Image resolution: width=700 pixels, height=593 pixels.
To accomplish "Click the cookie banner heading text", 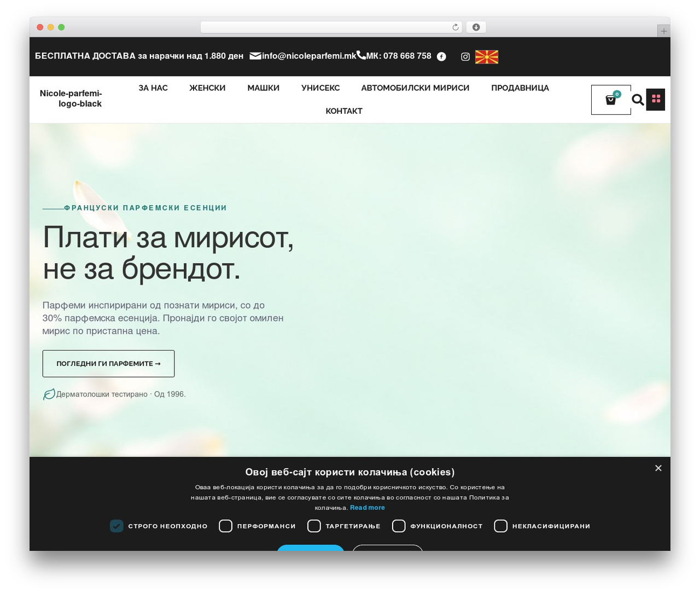I will click(x=350, y=472).
